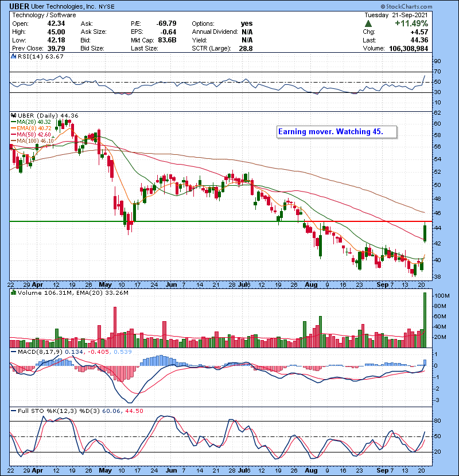The image size is (459, 476).
Task: Click the UBER (Daily) 44.36 chart title
Action: point(48,116)
